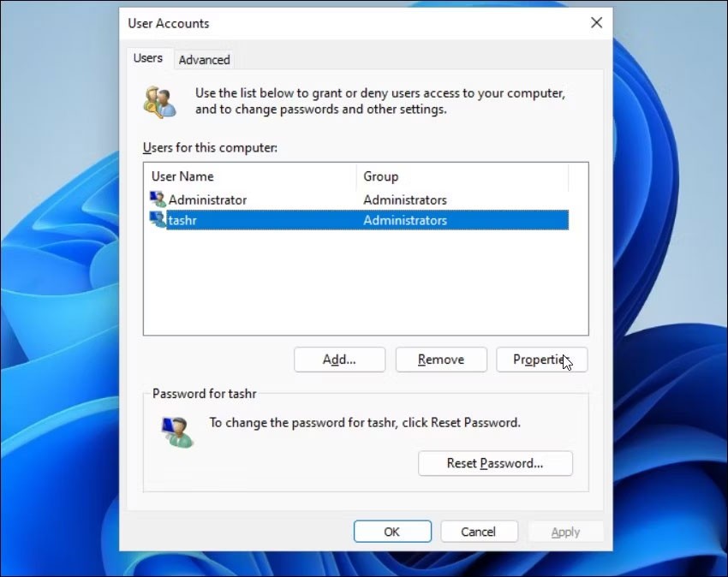Close the User Accounts dialog
This screenshot has width=728, height=577.
pyautogui.click(x=596, y=23)
